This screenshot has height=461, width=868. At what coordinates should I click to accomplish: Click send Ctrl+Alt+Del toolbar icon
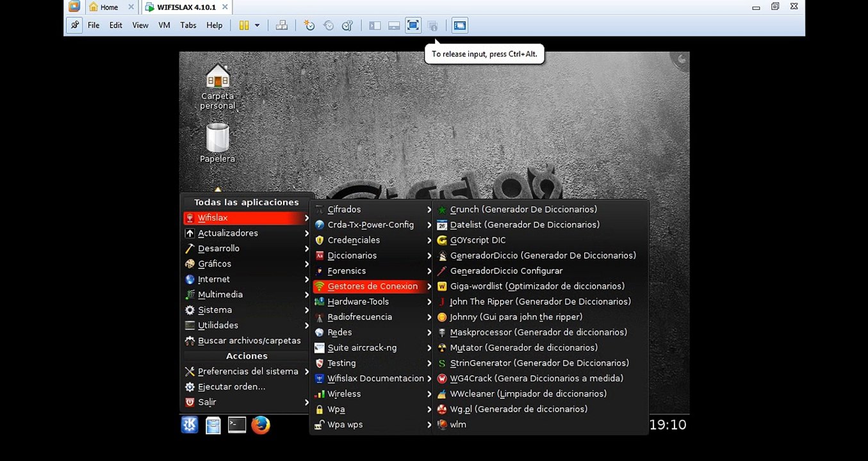(x=281, y=26)
